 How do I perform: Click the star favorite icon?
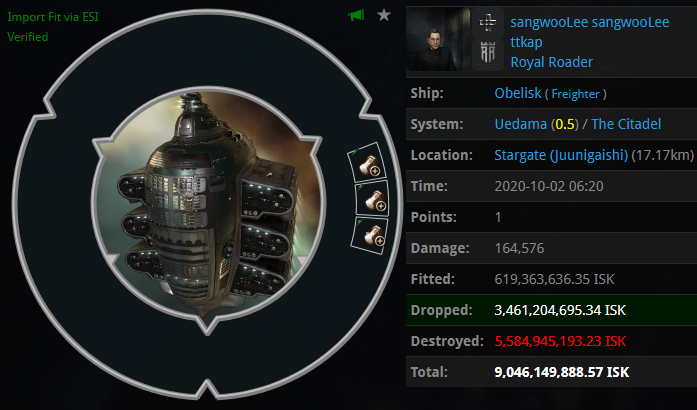[384, 16]
